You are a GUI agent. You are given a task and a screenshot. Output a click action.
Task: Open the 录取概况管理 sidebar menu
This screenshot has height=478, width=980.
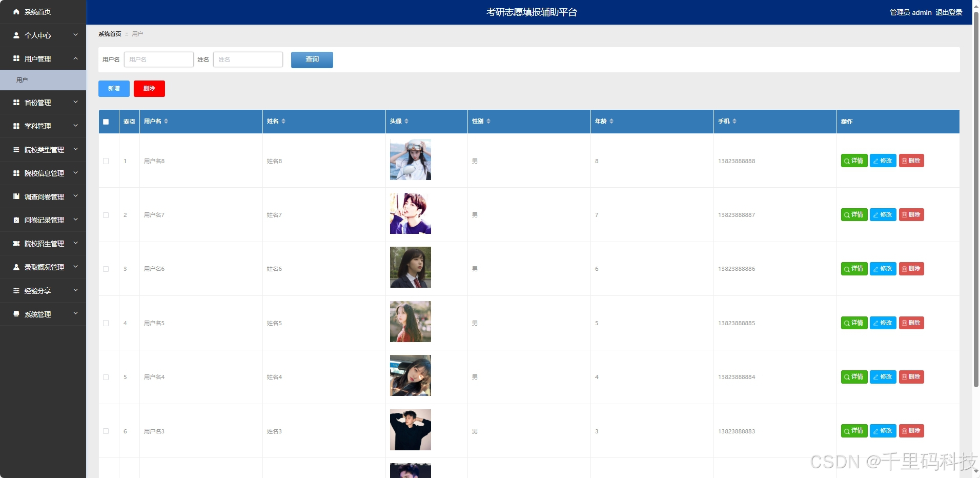pyautogui.click(x=43, y=267)
